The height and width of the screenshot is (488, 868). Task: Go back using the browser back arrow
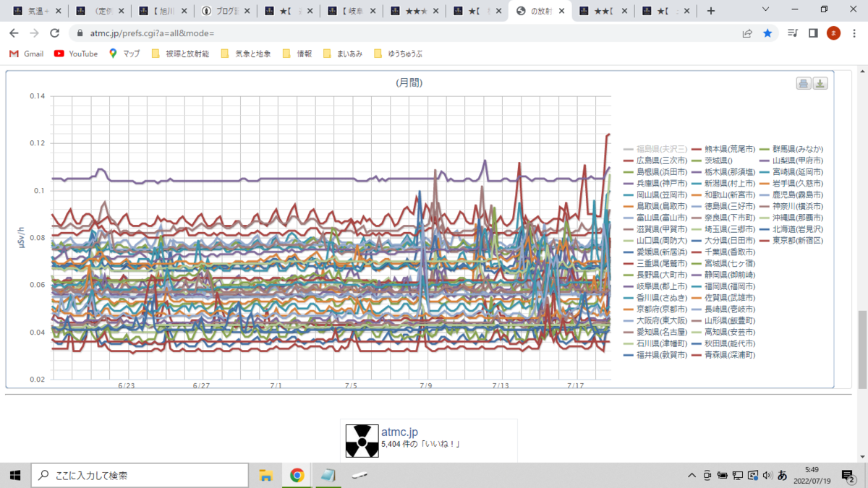point(14,33)
